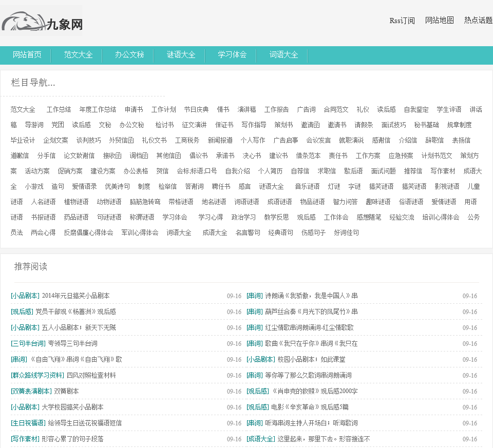This screenshot has width=493, height=448.
Task: Open article 诗朗诵《我骄傲，我是中国人》串
Action: [311, 296]
